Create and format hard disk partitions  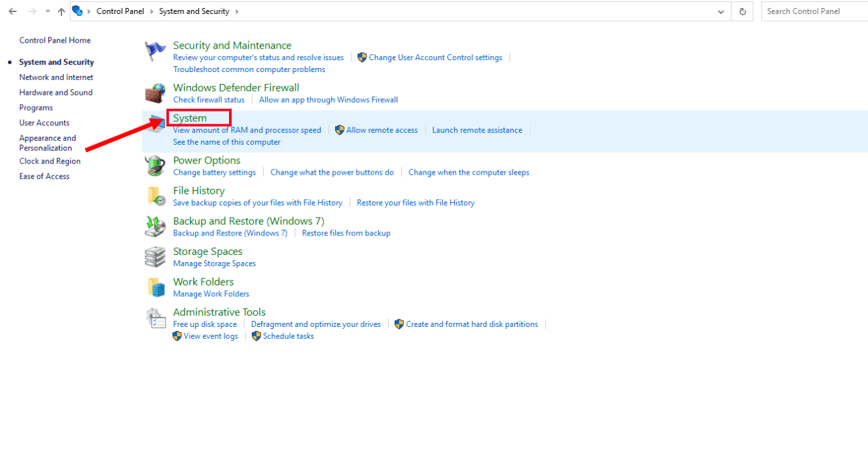tap(472, 325)
